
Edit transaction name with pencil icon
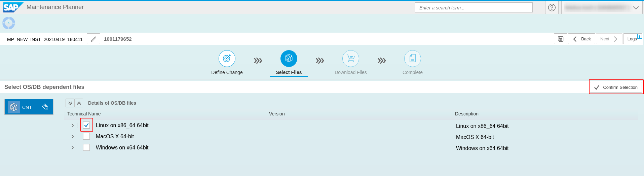[93, 39]
